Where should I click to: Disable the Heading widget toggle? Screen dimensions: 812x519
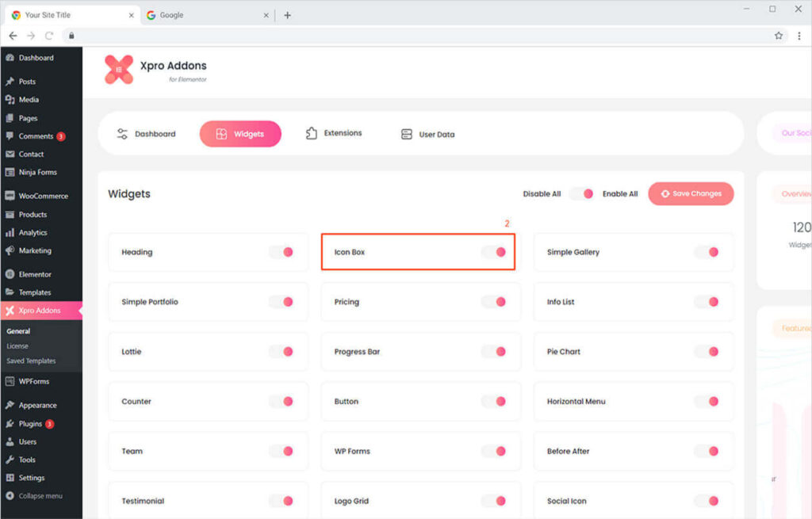(x=282, y=252)
